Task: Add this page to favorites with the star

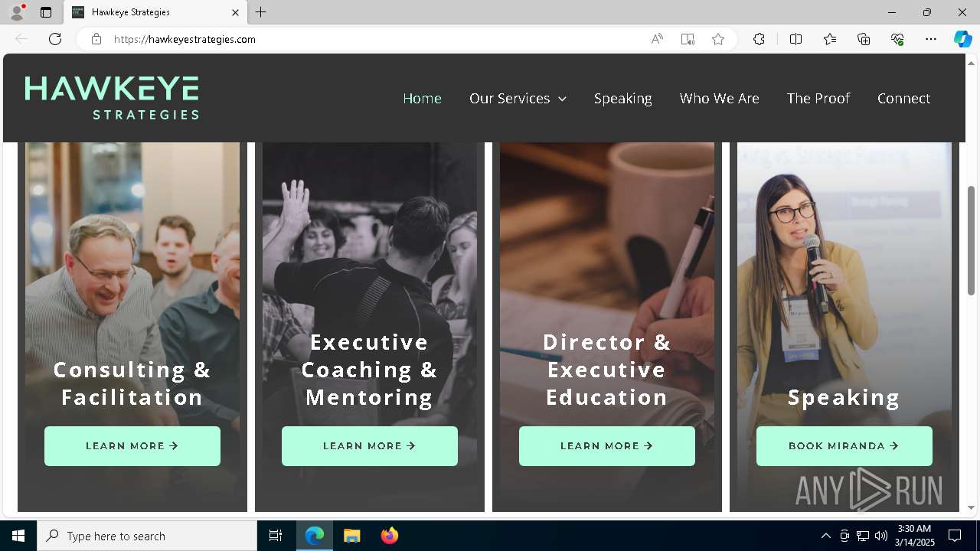Action: 718,39
